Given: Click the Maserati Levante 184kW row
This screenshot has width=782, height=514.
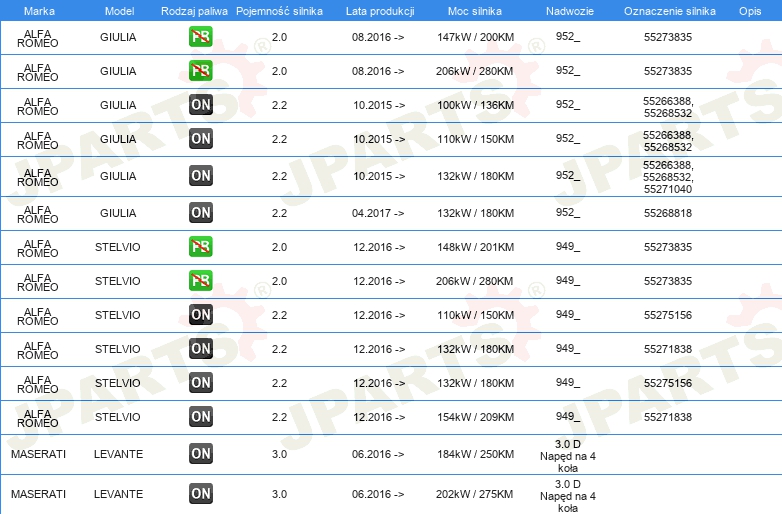Looking at the screenshot, I should (391, 454).
